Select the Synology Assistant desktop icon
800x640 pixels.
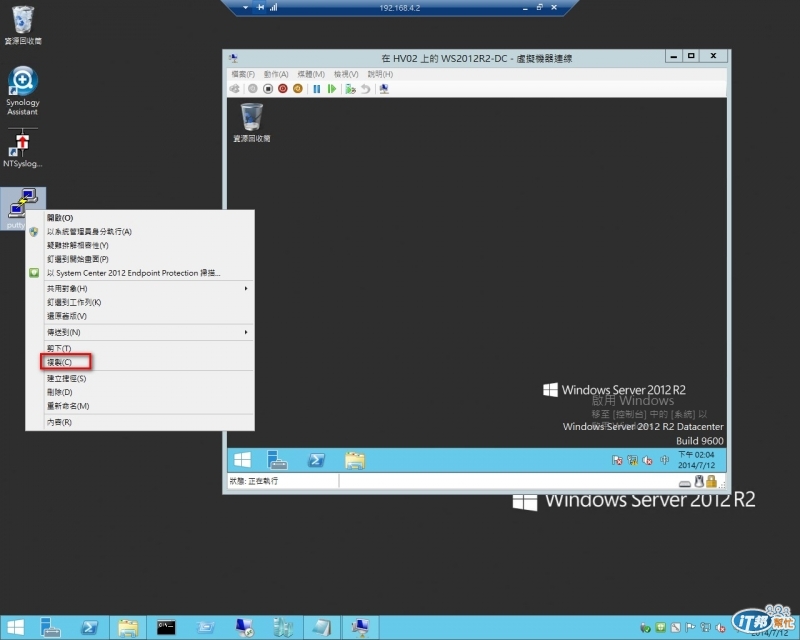(x=22, y=91)
